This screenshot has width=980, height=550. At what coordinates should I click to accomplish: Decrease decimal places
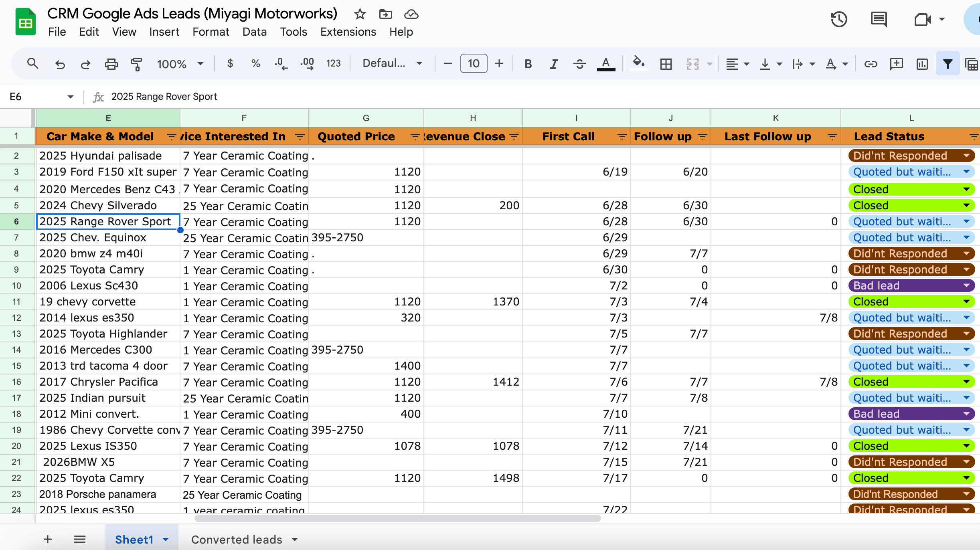click(x=281, y=64)
